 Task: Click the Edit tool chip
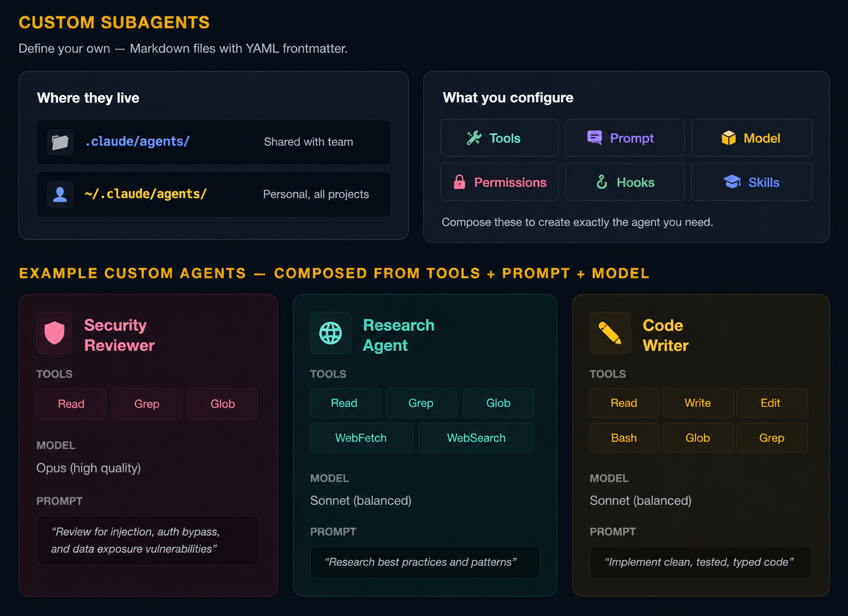pyautogui.click(x=772, y=403)
